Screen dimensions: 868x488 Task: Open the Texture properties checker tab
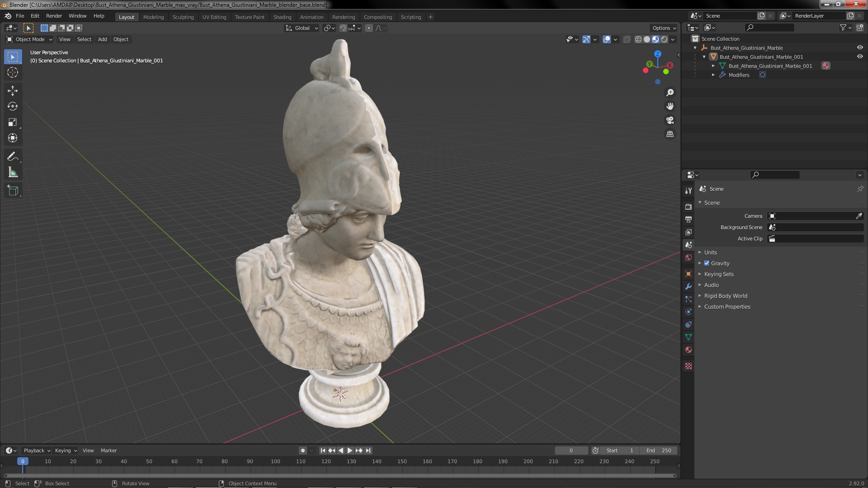coord(688,366)
